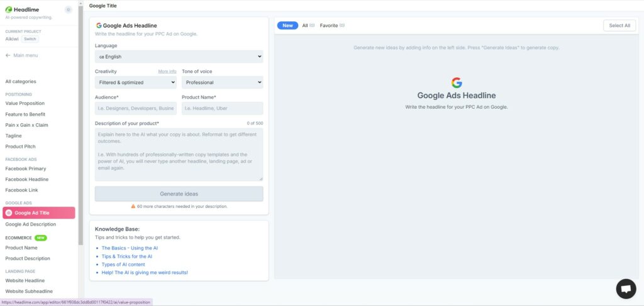Open the More info link
Viewport: 644px width, 306px height.
point(167,72)
